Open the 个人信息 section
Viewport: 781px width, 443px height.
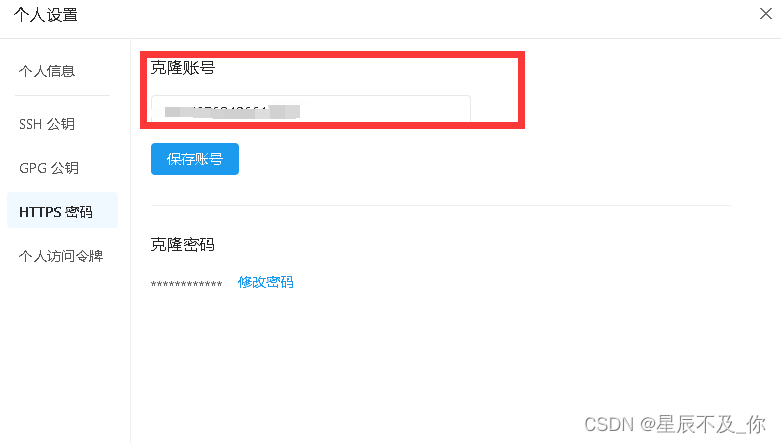47,71
